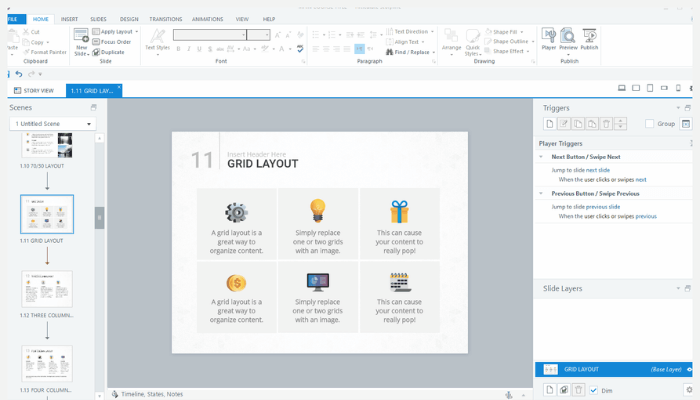Click Duplicate slide
This screenshot has height=400, width=700.
108,52
